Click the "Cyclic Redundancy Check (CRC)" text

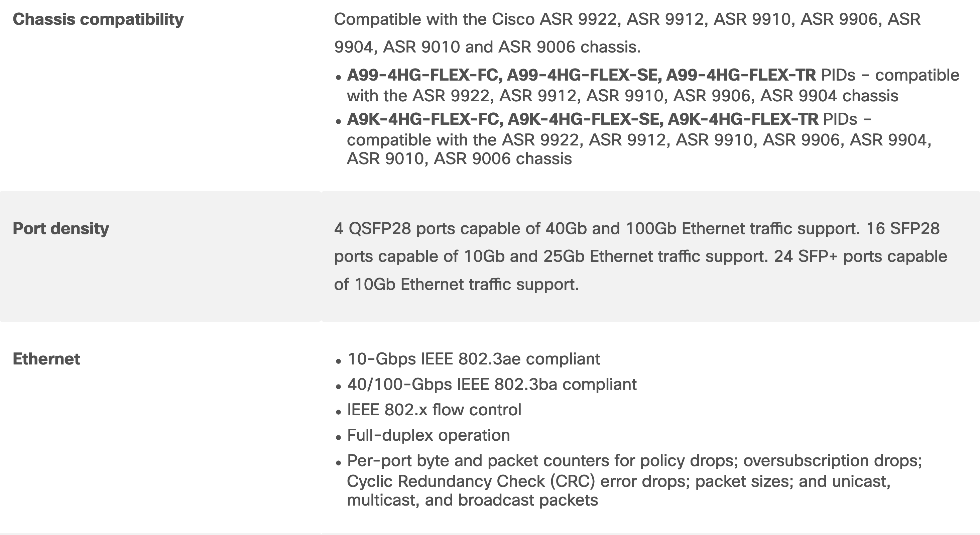point(471,481)
